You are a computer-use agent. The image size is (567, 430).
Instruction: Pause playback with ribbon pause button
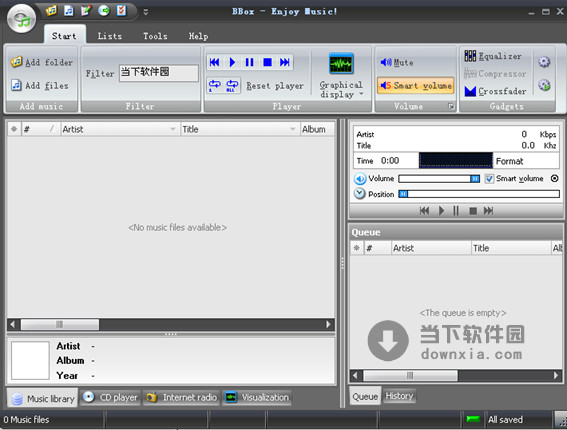tap(250, 62)
